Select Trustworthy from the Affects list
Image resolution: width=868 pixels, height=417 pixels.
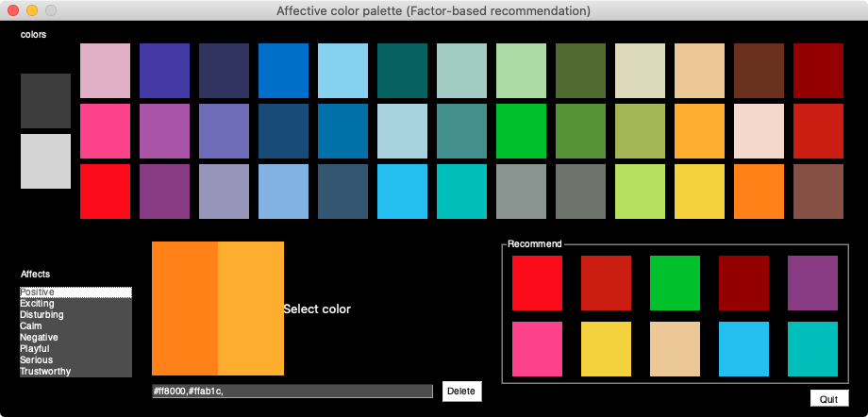45,371
